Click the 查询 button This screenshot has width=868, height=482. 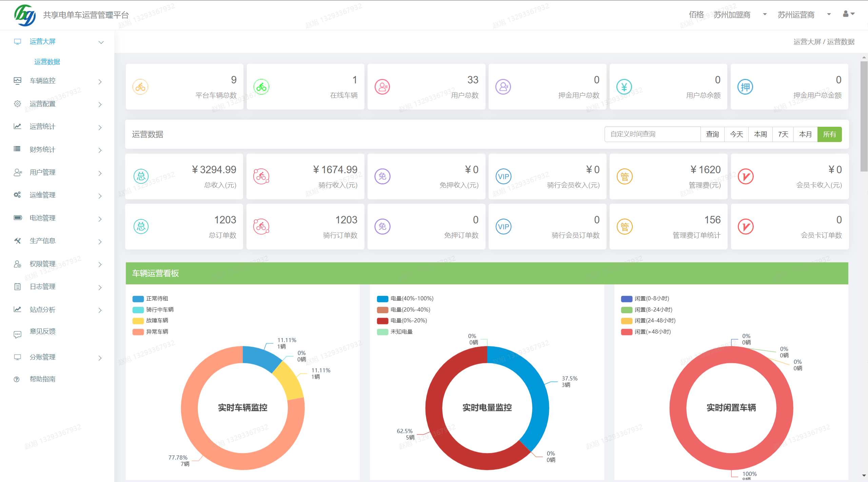pos(712,135)
